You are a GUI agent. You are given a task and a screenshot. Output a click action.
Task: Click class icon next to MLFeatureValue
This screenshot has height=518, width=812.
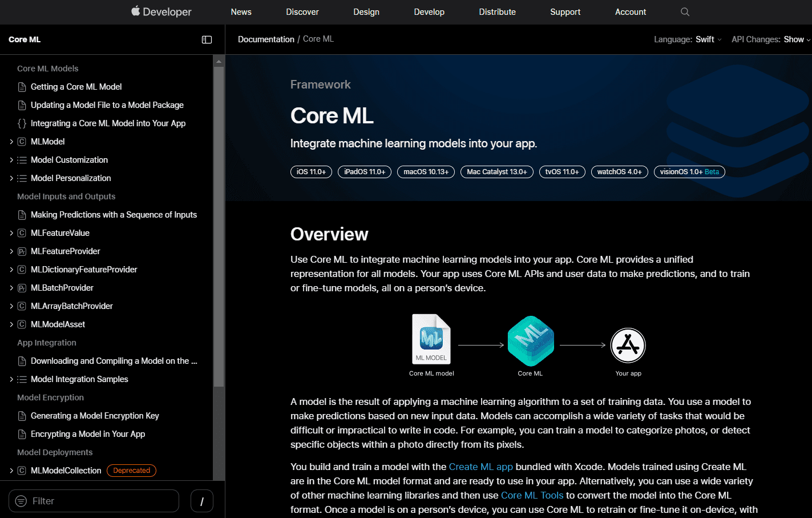click(x=22, y=233)
